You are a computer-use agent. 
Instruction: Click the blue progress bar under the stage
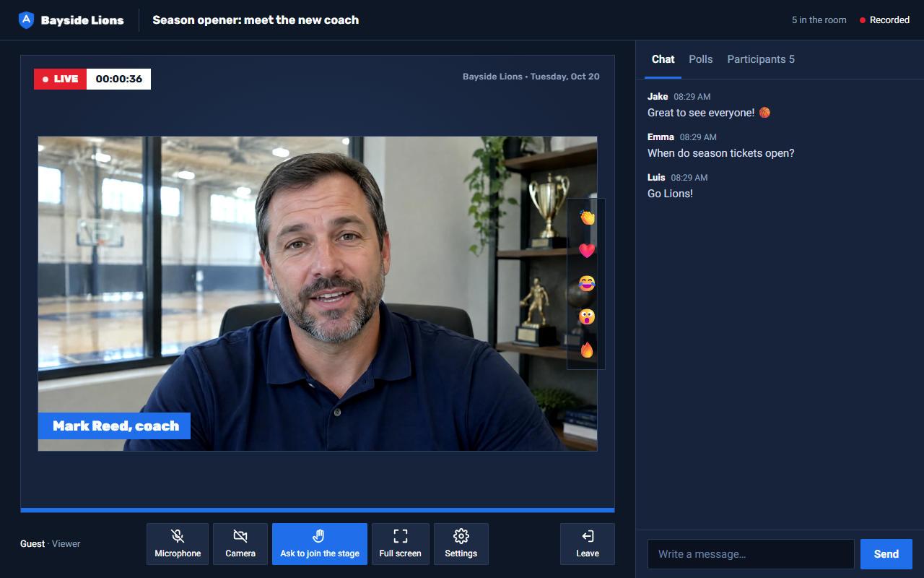click(318, 510)
